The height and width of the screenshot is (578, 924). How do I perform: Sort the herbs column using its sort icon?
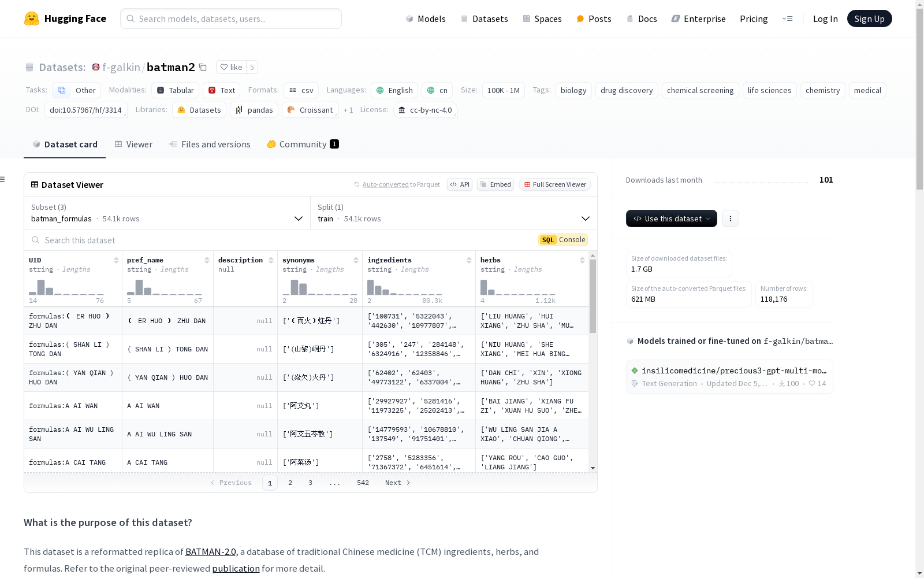coord(582,260)
